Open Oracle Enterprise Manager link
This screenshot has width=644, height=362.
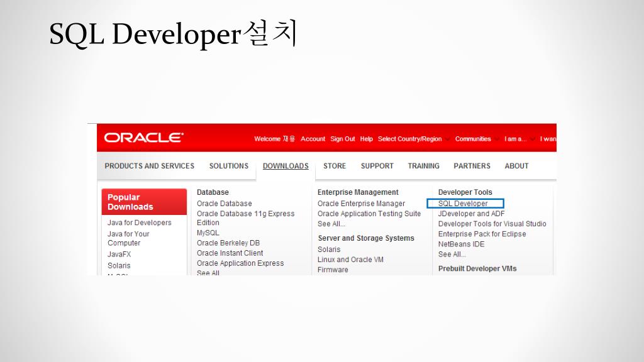click(361, 204)
